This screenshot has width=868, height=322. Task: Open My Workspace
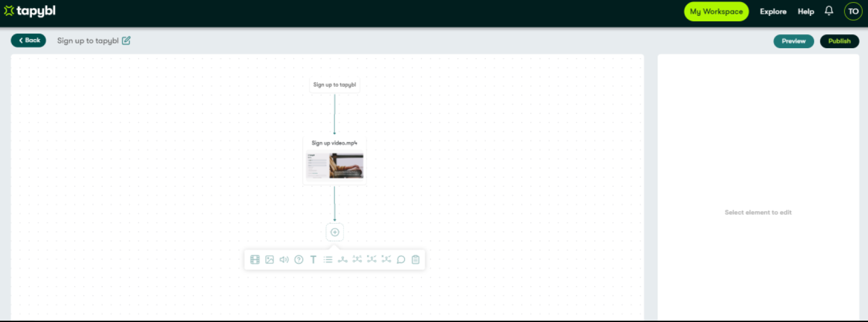716,11
